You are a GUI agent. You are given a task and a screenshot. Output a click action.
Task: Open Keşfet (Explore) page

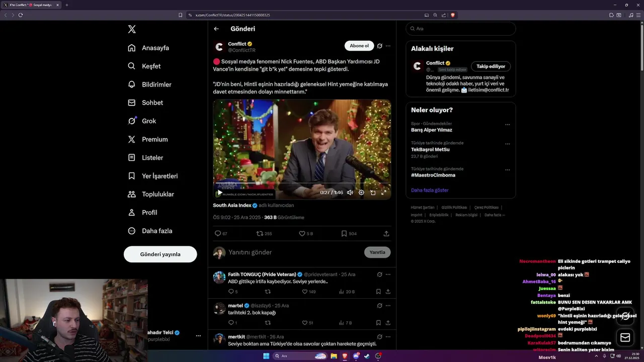coord(144,66)
